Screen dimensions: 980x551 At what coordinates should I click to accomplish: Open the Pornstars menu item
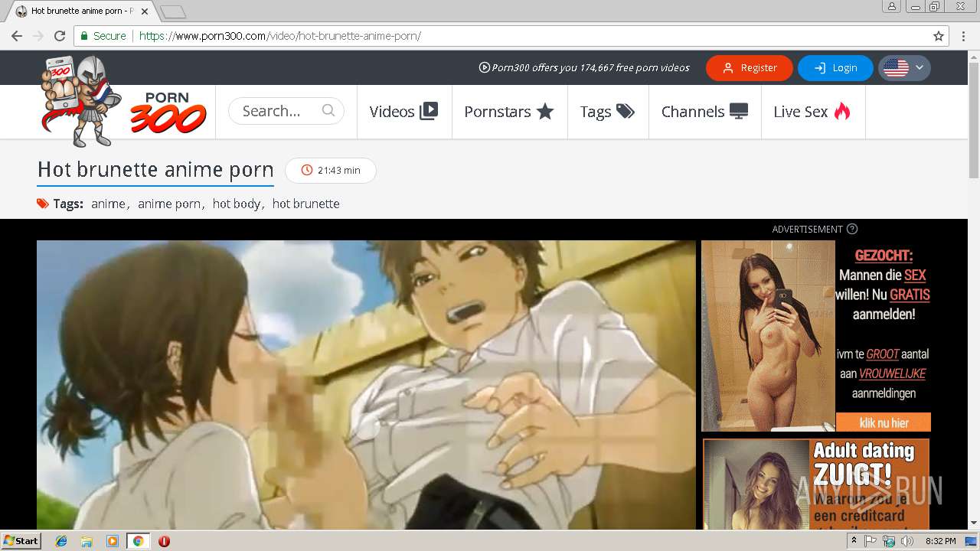(x=509, y=112)
